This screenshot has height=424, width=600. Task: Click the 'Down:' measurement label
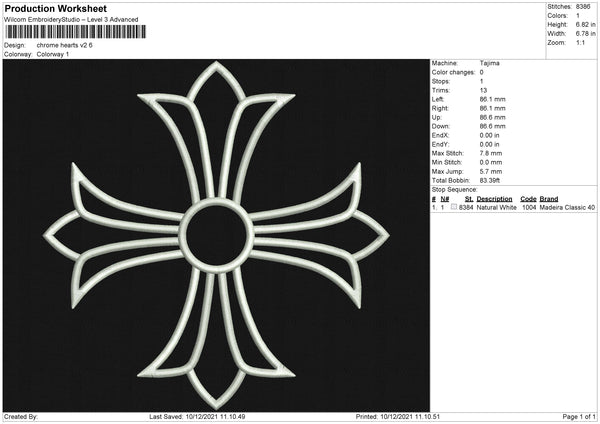(x=440, y=126)
